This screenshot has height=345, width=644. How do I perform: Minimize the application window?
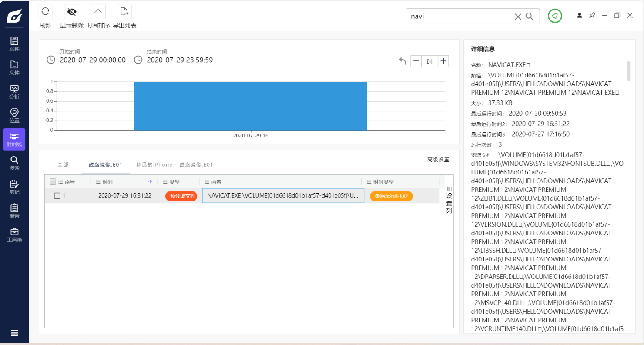[605, 15]
